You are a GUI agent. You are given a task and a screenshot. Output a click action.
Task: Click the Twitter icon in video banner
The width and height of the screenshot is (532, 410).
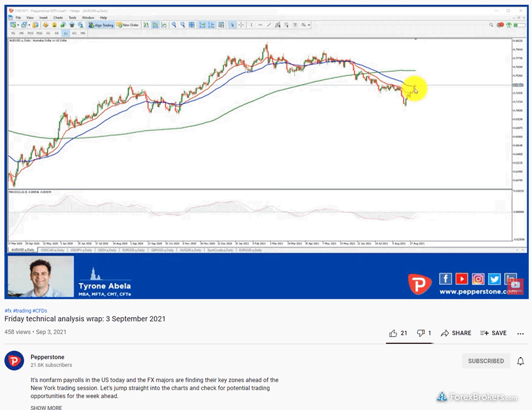[495, 279]
